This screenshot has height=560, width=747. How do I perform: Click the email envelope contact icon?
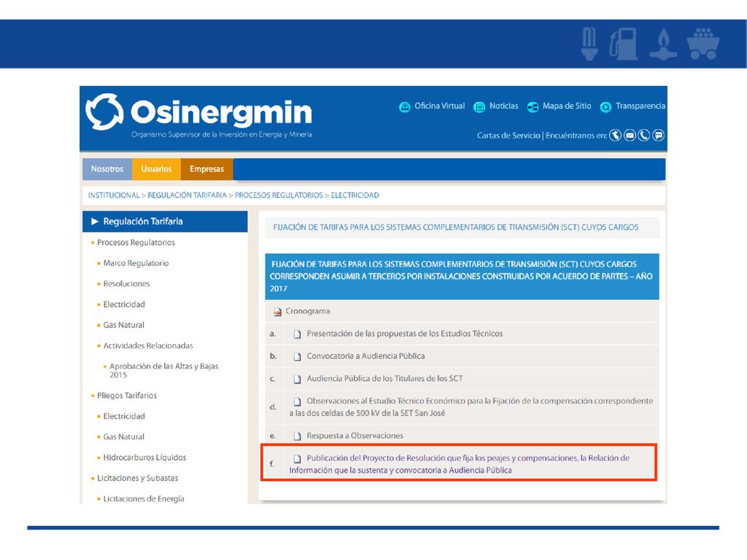click(x=630, y=135)
